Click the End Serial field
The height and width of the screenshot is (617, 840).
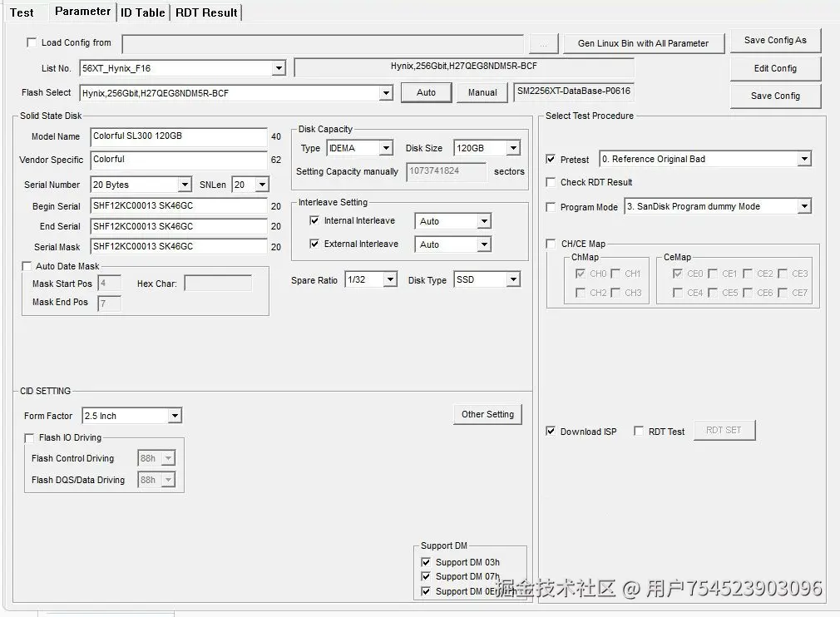179,226
